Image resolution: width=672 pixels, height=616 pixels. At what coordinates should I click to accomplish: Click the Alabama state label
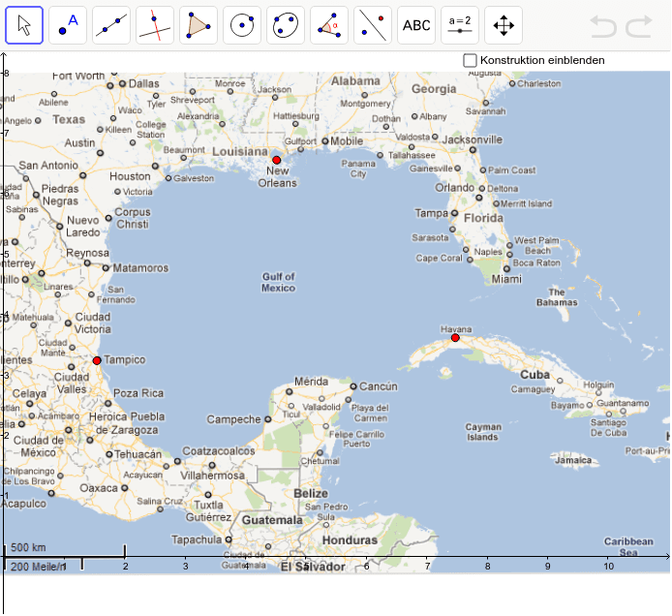(355, 81)
